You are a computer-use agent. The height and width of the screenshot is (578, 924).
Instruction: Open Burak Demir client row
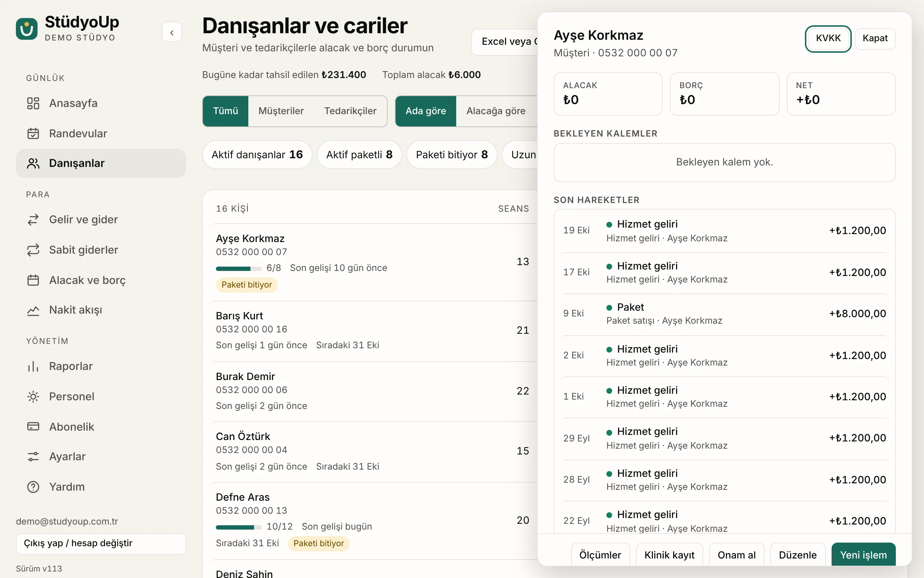point(374,392)
